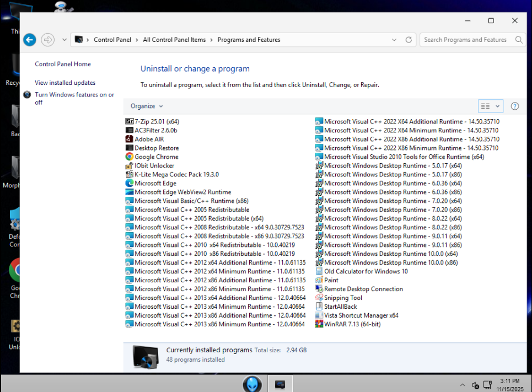This screenshot has height=392, width=532.
Task: Open Control Panel Home link
Action: 63,64
